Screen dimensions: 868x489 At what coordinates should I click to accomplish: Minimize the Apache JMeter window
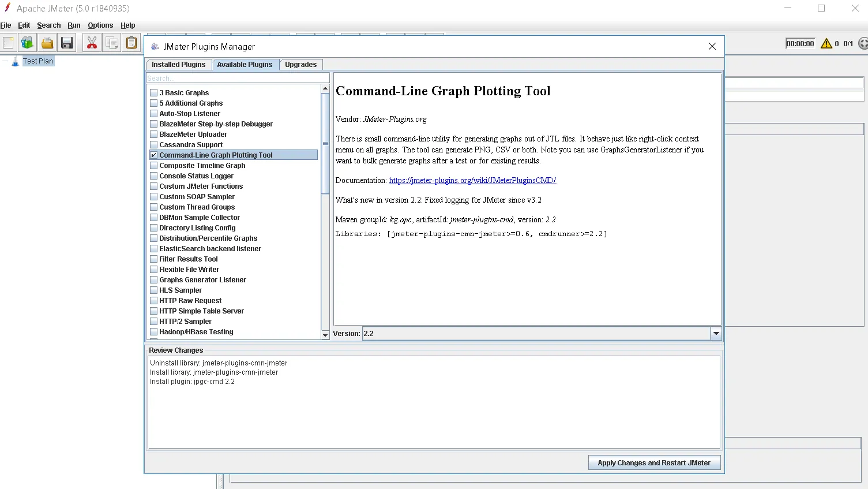pyautogui.click(x=788, y=8)
